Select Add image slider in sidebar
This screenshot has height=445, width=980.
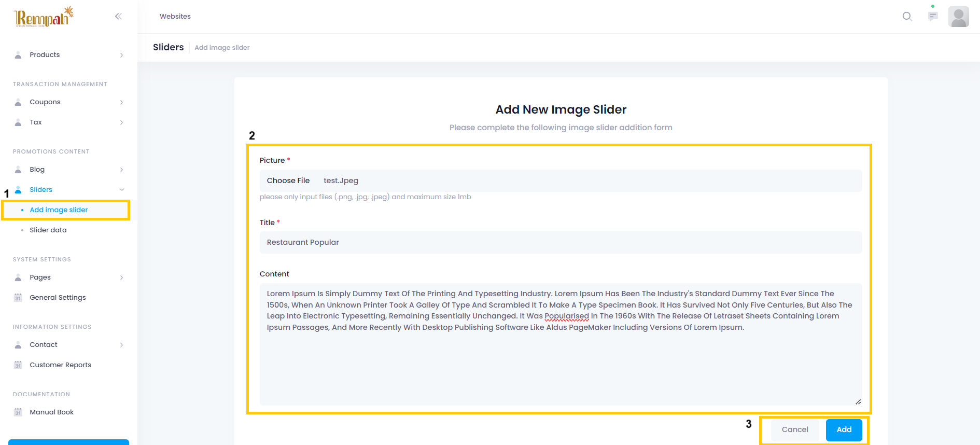59,210
